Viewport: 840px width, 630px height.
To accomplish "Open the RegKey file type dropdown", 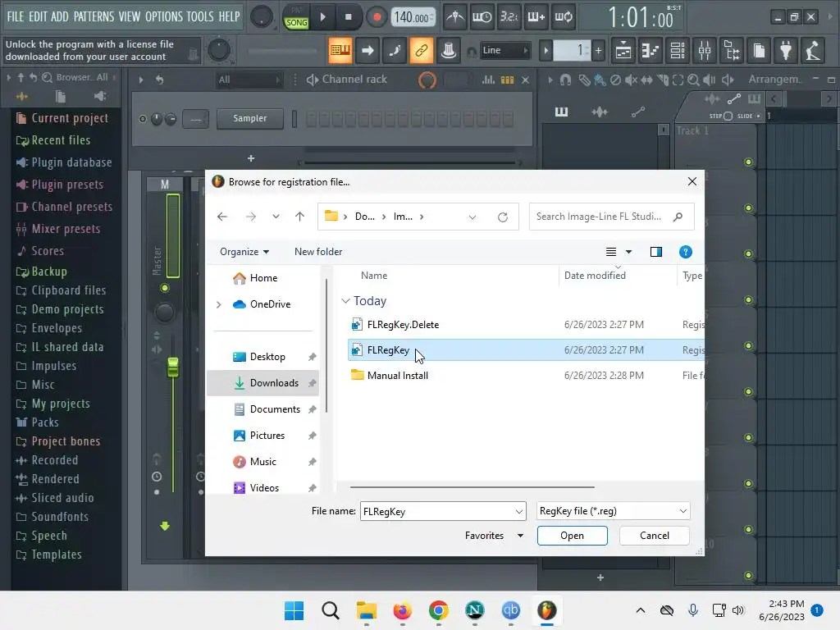I will (x=613, y=511).
